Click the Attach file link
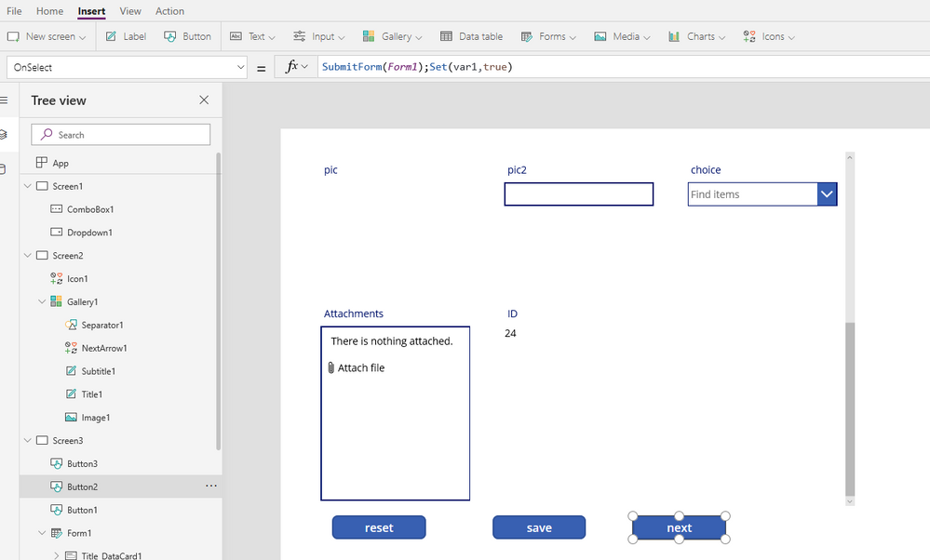930x560 pixels. coord(356,368)
